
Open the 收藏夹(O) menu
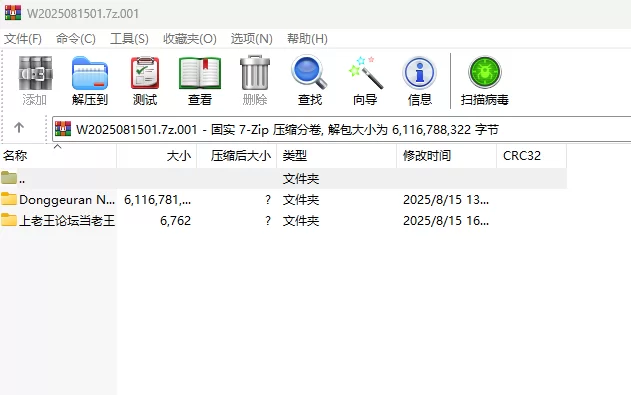point(190,39)
